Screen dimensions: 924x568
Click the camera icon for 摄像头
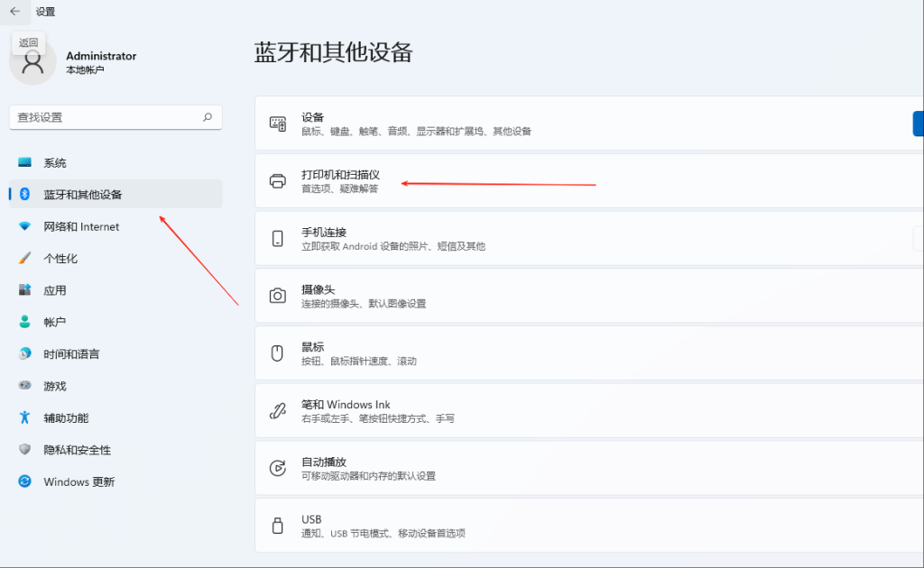coord(278,296)
